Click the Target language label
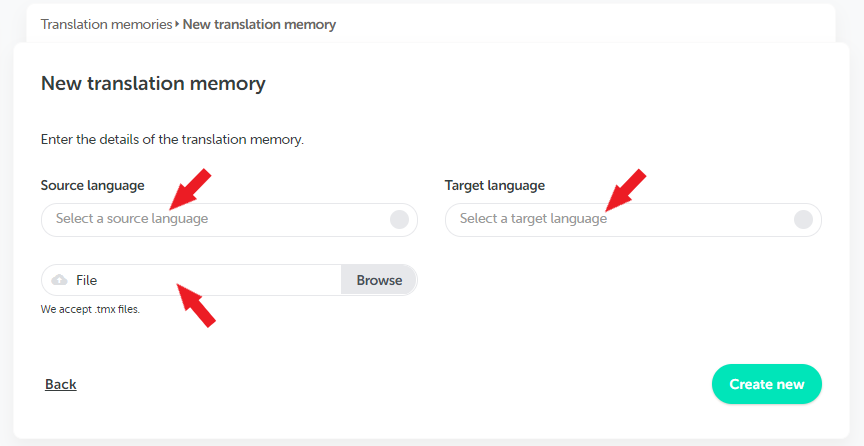 click(x=495, y=185)
